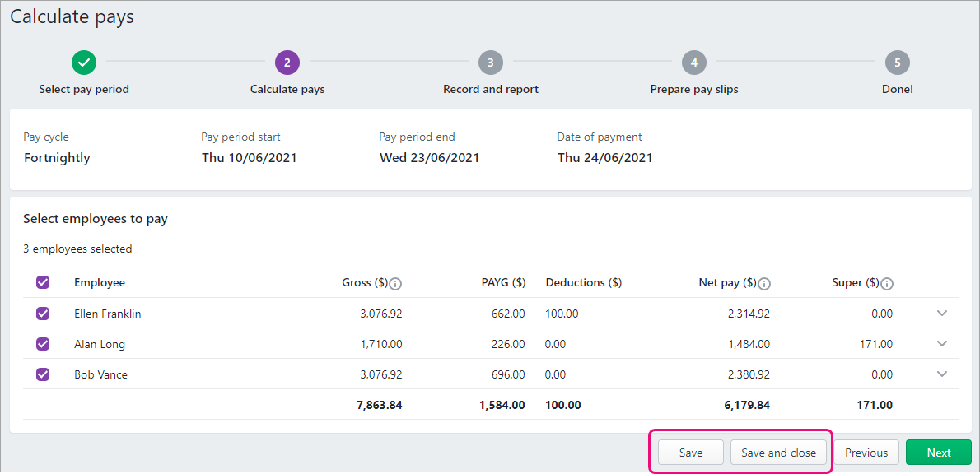This screenshot has height=474, width=980.
Task: Click the Prepare pay slips step label
Action: (693, 88)
